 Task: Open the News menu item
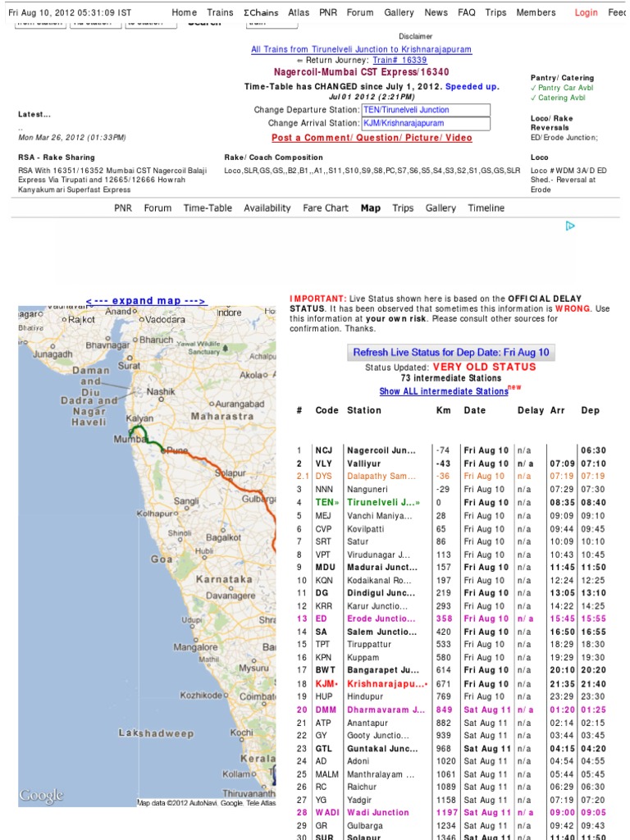tap(436, 12)
